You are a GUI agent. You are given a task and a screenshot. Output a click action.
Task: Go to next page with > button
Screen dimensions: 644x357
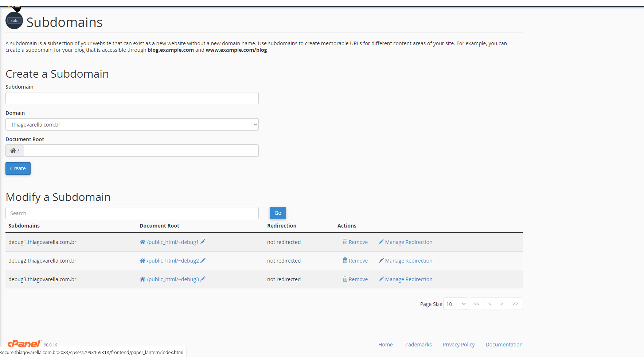tap(502, 304)
